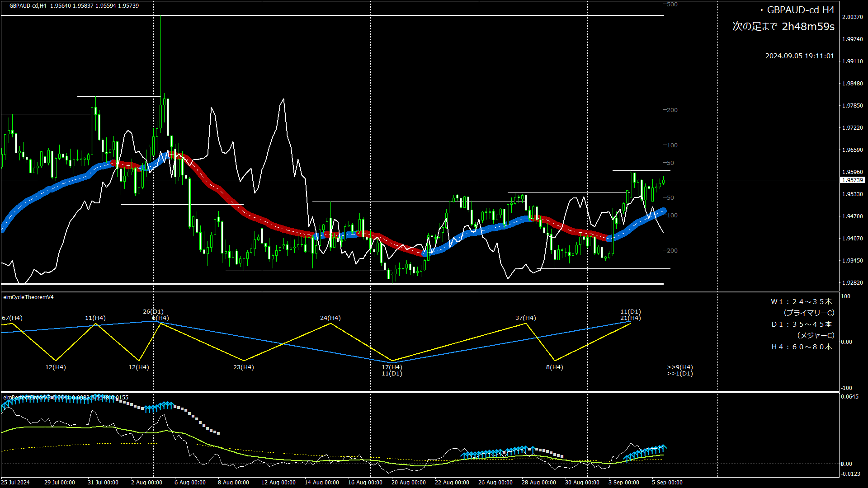Click the 2.00370 price axis label

(x=852, y=17)
